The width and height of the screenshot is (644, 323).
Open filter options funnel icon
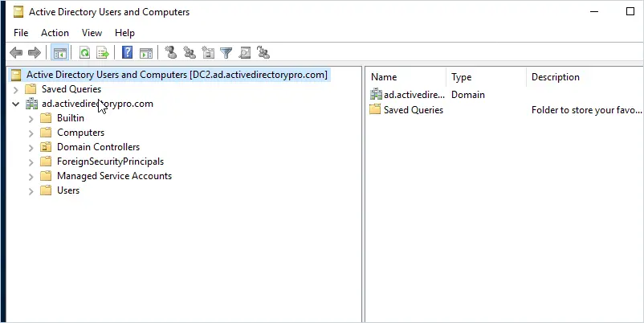click(x=226, y=52)
